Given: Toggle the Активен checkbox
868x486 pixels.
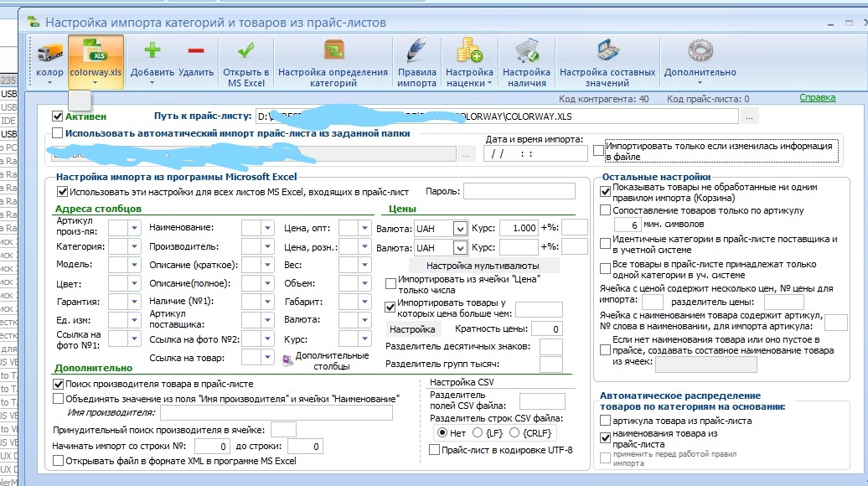Looking at the screenshot, I should (x=57, y=116).
